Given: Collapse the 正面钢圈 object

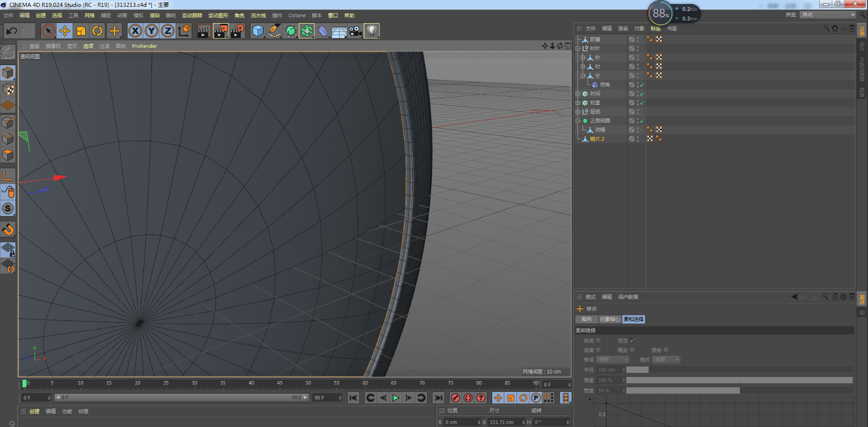Looking at the screenshot, I should 578,120.
